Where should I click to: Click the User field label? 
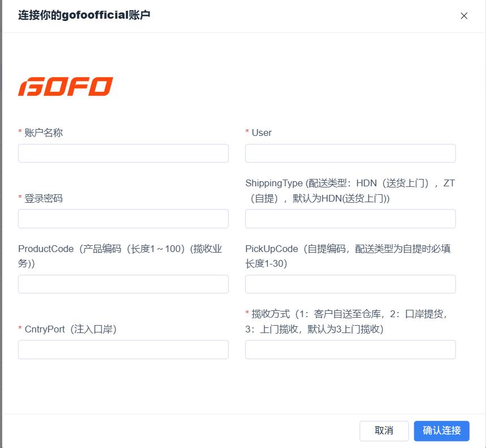[262, 133]
